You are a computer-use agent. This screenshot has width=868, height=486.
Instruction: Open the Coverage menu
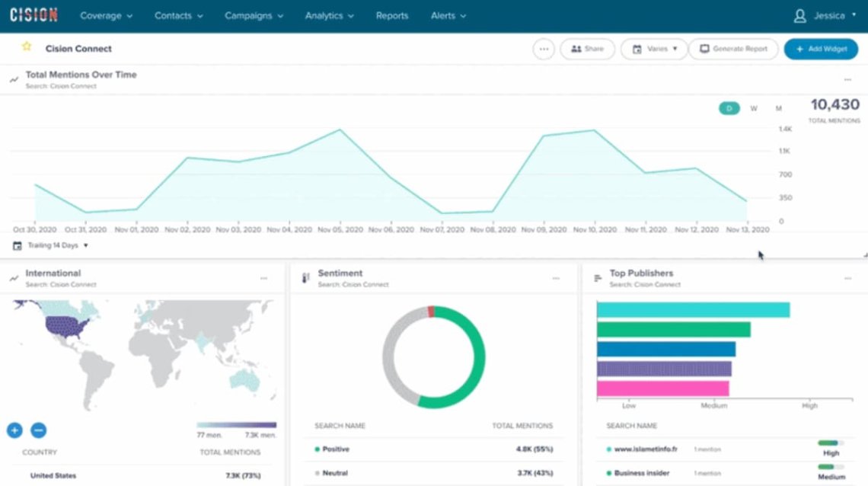[x=106, y=15]
